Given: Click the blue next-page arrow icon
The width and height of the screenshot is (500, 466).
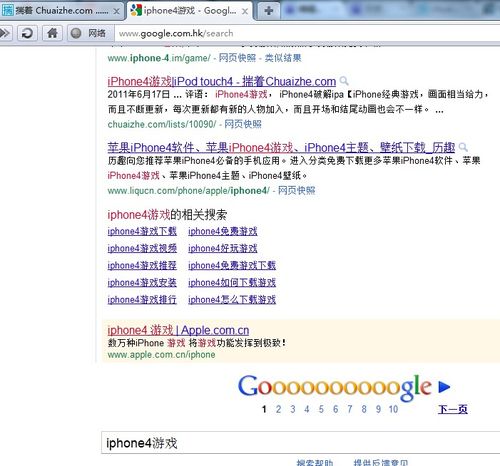Looking at the screenshot, I should coord(444,387).
